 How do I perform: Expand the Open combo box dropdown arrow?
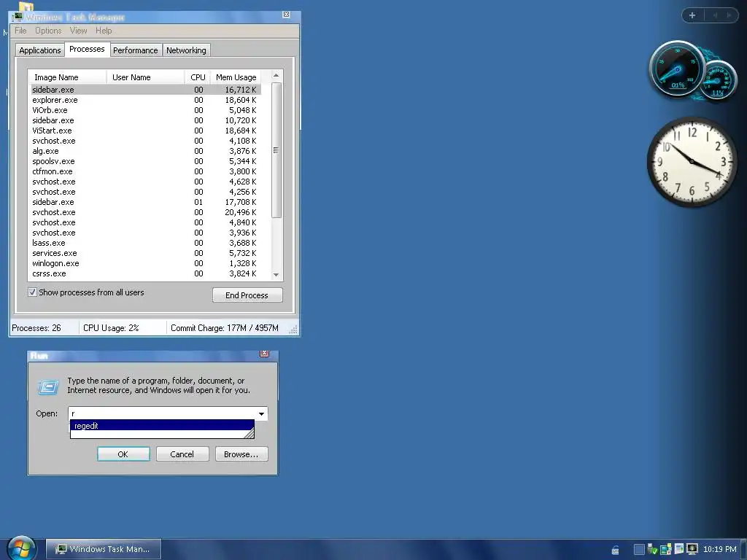click(x=262, y=414)
